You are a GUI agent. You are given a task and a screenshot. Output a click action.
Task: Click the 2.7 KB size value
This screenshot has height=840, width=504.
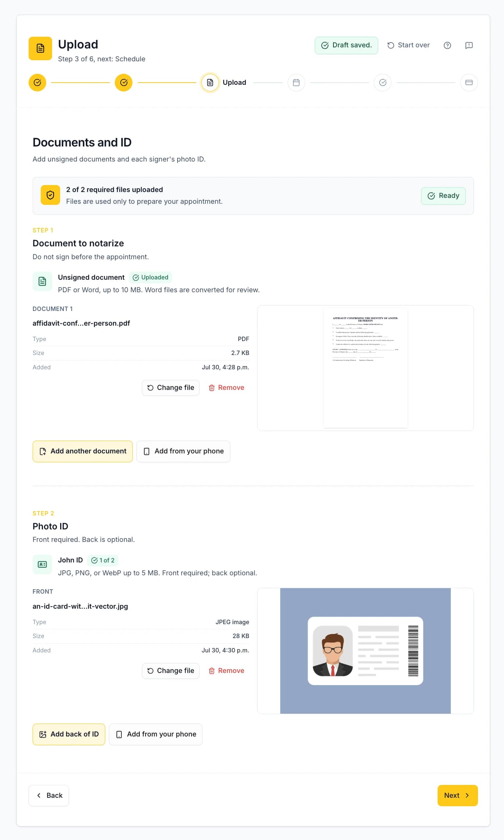240,353
